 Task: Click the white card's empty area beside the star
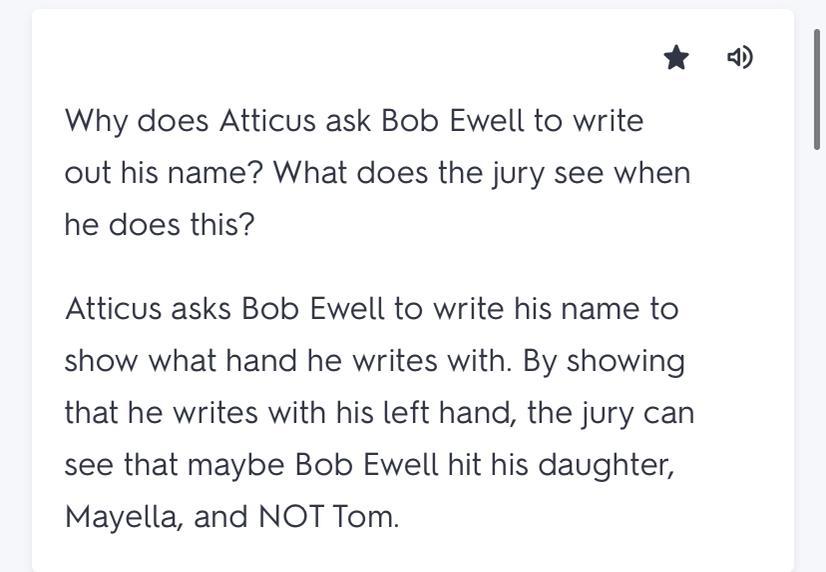click(369, 57)
